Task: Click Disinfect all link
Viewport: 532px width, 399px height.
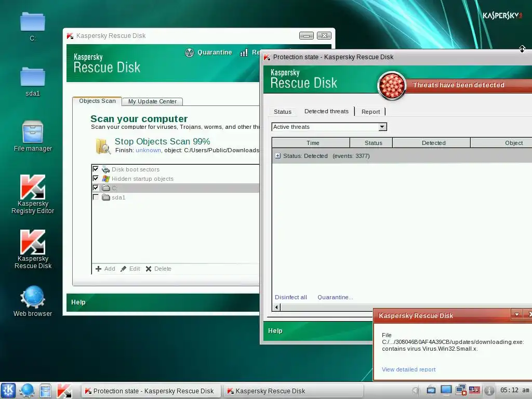Action: pos(291,297)
